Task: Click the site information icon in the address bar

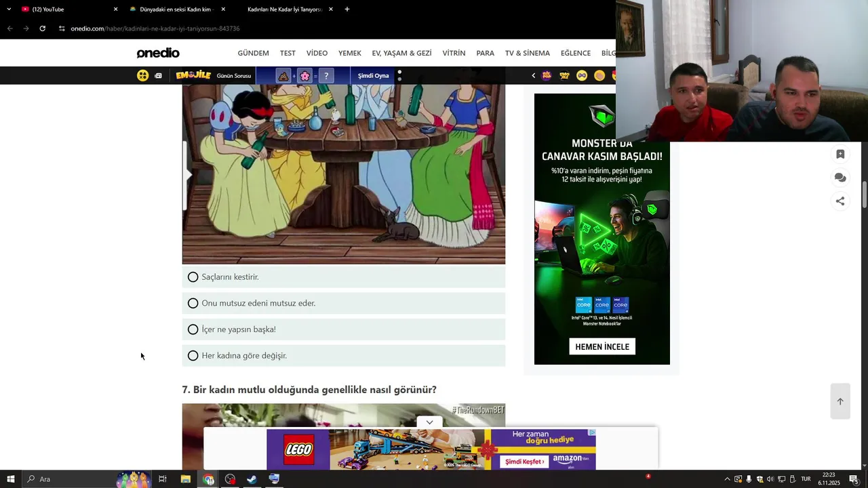Action: (x=62, y=28)
